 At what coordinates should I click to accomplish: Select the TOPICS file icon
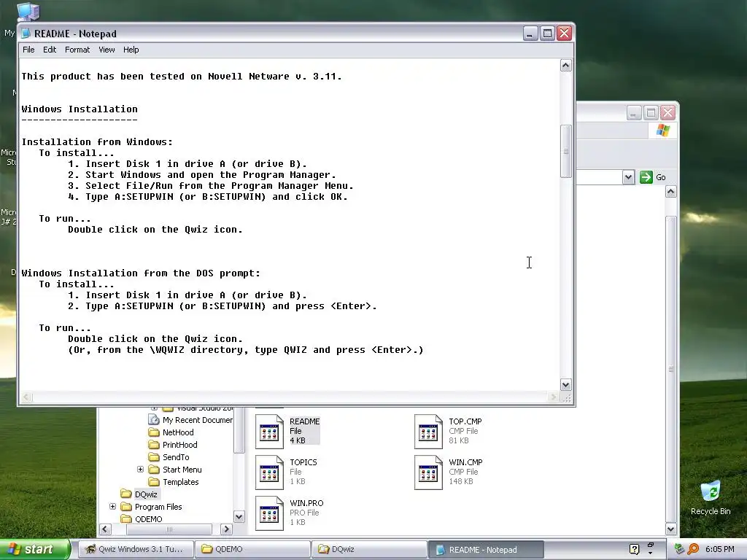pyautogui.click(x=269, y=472)
